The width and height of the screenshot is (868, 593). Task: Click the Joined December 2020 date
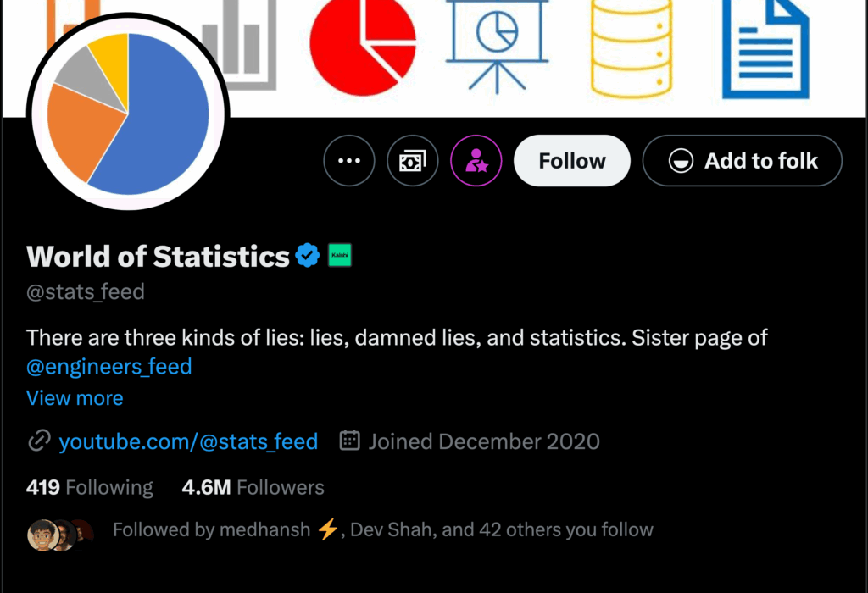[x=483, y=441]
